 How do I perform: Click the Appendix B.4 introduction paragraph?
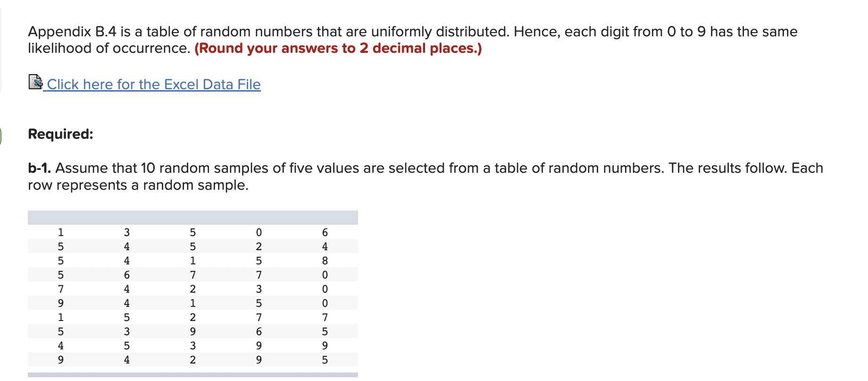tap(413, 31)
